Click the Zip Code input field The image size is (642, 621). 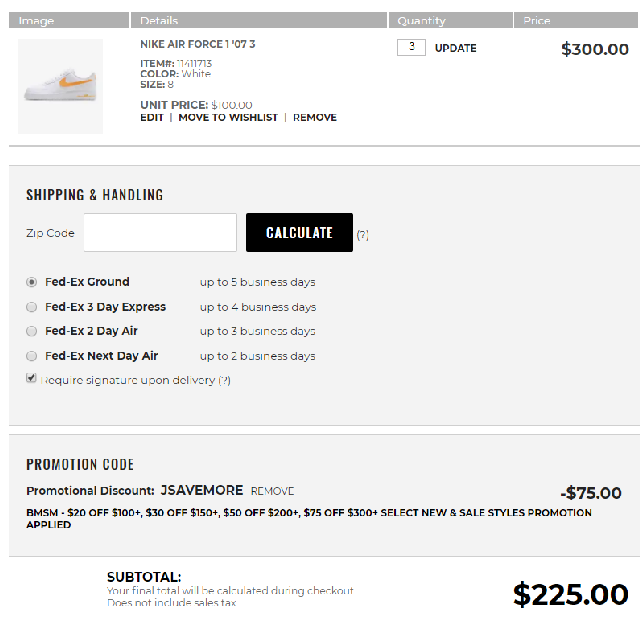point(160,233)
